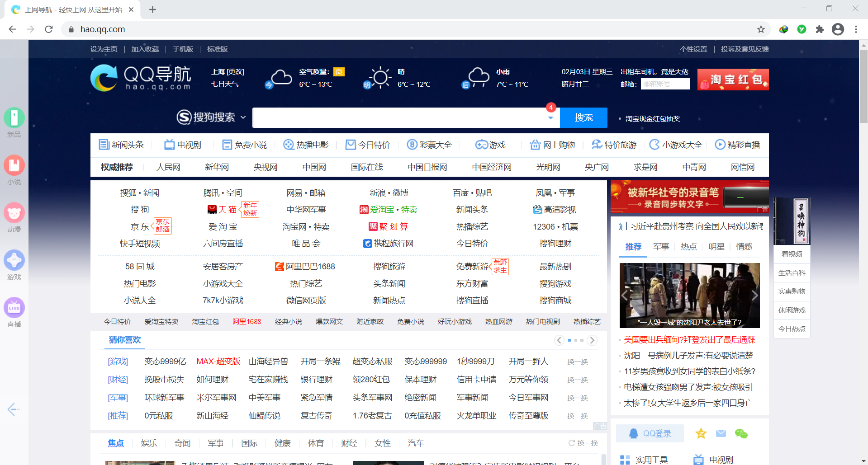Switch to the 热点 news tab
The height and width of the screenshot is (465, 868).
coord(688,247)
